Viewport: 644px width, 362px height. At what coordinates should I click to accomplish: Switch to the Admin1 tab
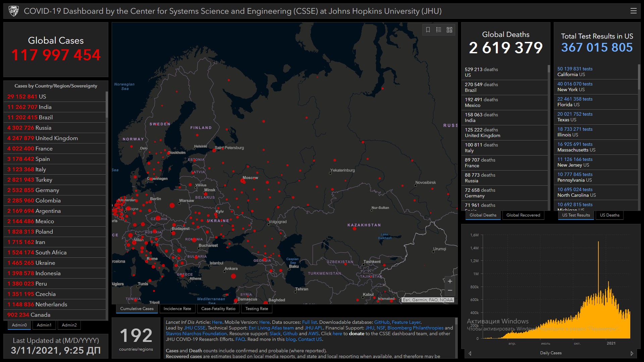pyautogui.click(x=44, y=325)
